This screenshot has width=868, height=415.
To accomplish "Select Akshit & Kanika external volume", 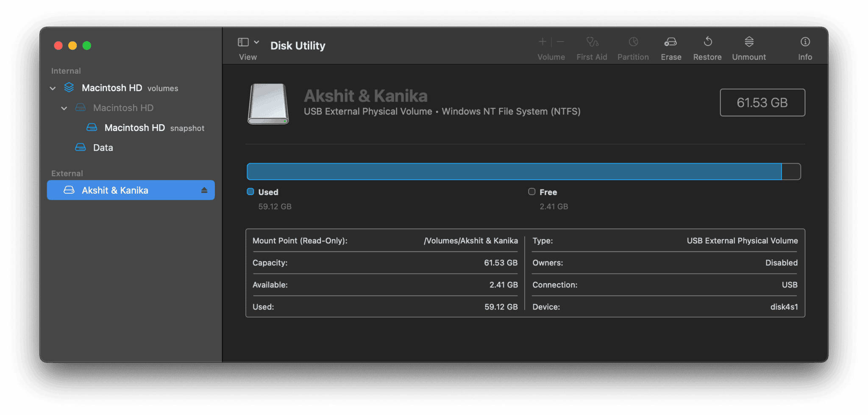I will 115,190.
